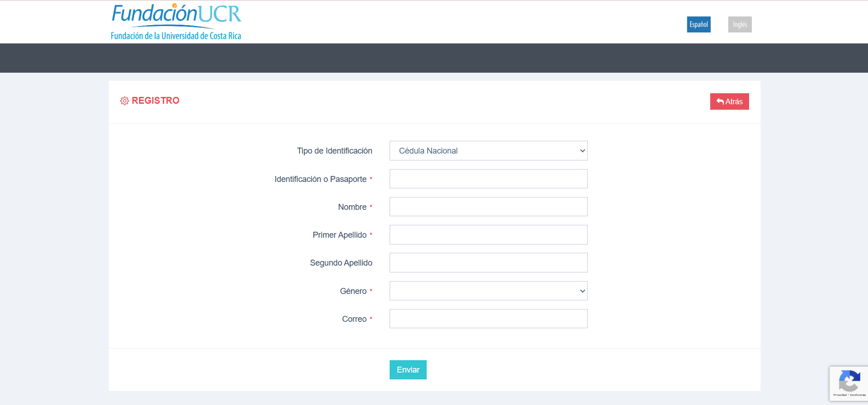Click the Nombre label
The height and width of the screenshot is (405, 868).
tap(352, 207)
